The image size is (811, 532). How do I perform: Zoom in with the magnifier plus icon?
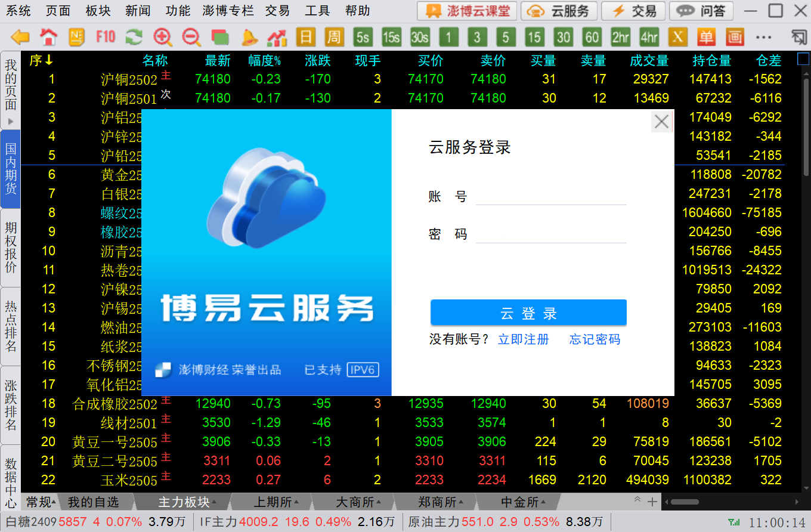pos(162,38)
